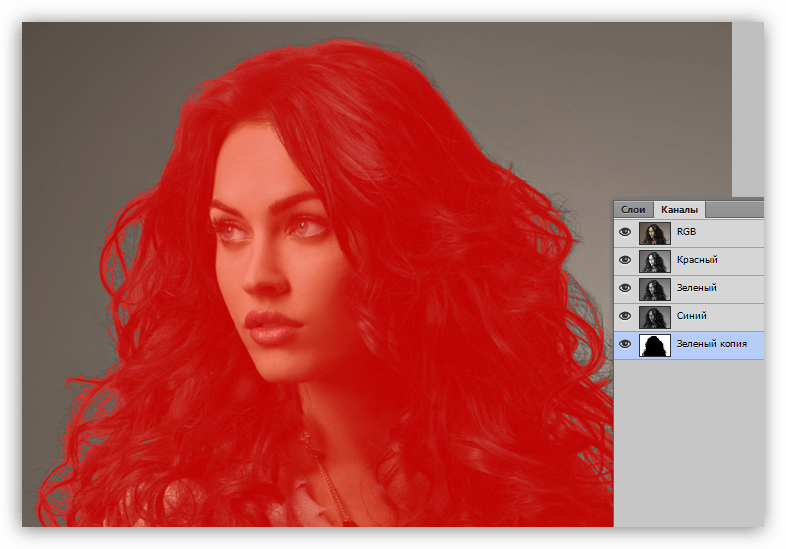Image resolution: width=786 pixels, height=549 pixels.
Task: Select the Зеленый копия channel name
Action: point(712,344)
